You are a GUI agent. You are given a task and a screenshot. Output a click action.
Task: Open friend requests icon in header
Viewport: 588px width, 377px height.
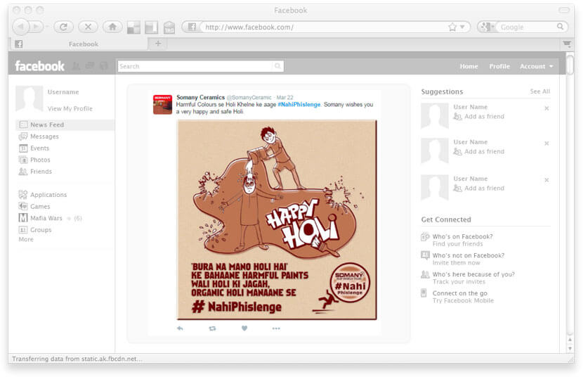pyautogui.click(x=76, y=66)
